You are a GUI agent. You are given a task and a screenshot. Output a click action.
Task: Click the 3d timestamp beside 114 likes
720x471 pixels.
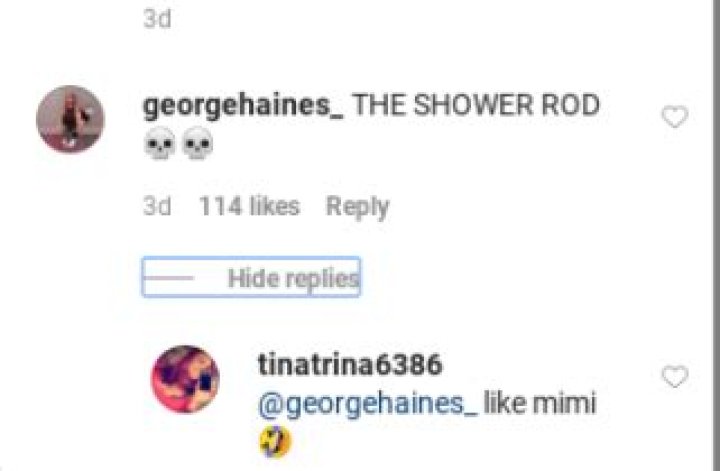tap(157, 206)
